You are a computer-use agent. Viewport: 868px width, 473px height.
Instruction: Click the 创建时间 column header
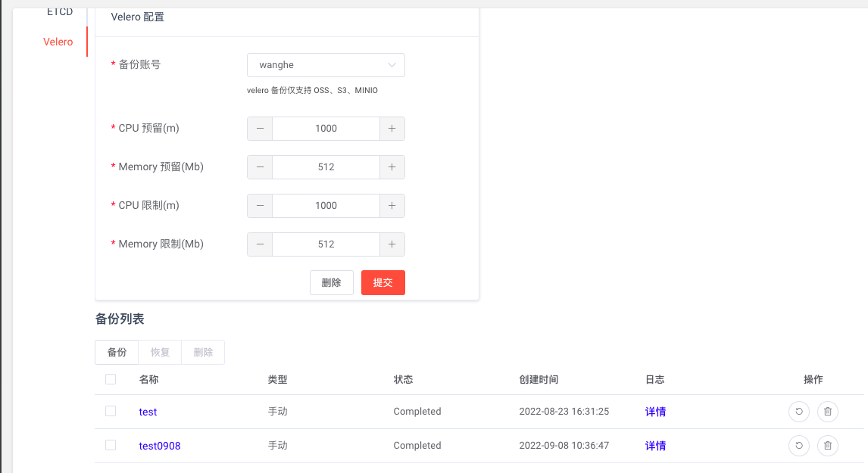click(x=539, y=379)
